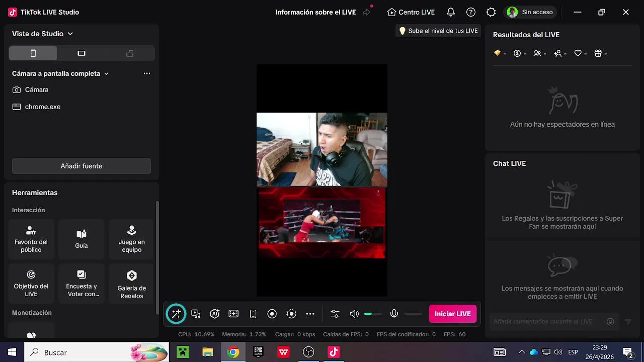The image size is (644, 362).
Task: Click the FPS: 60 status text
Action: coord(454,334)
